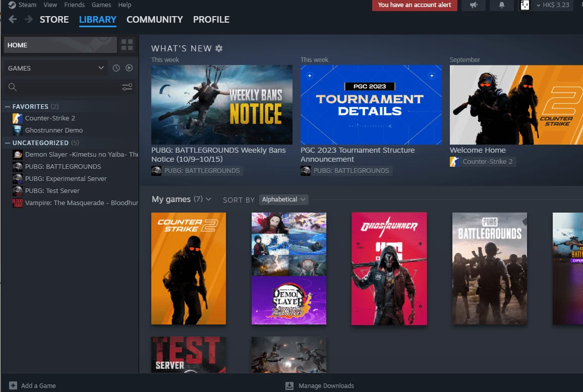The image size is (583, 392).
Task: Open the View menu
Action: click(x=50, y=5)
